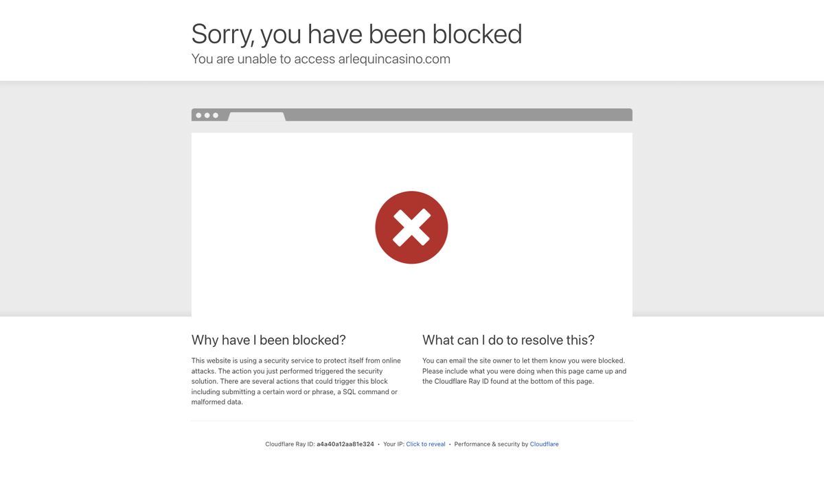Click the red X error icon

coord(411,227)
